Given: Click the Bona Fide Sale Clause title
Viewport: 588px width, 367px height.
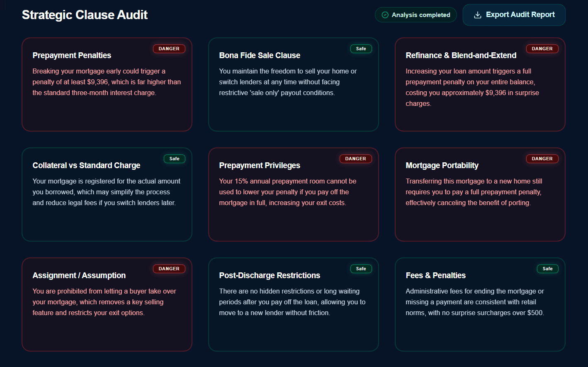Looking at the screenshot, I should point(260,55).
